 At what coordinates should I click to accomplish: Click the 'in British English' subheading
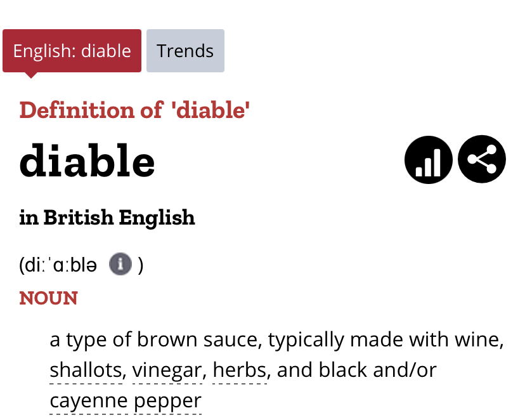coord(107,218)
